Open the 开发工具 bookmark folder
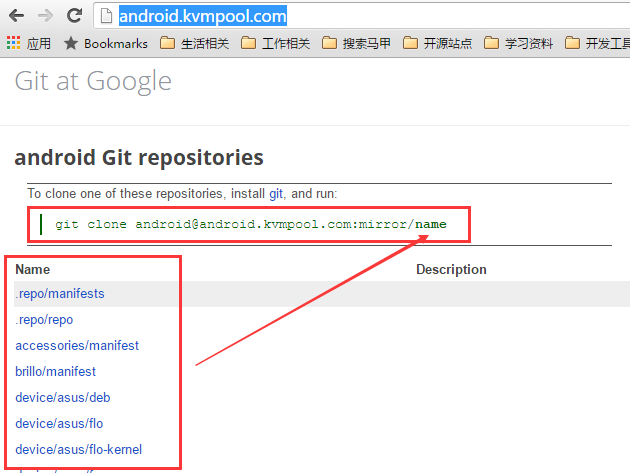This screenshot has height=473, width=630. coord(597,43)
